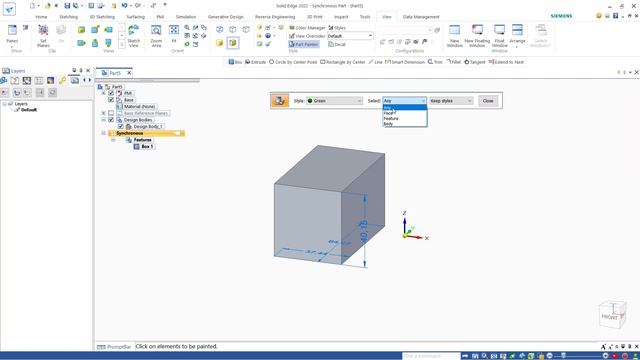
Task: Click the Save icon in quick access toolbar
Action: click(67, 6)
